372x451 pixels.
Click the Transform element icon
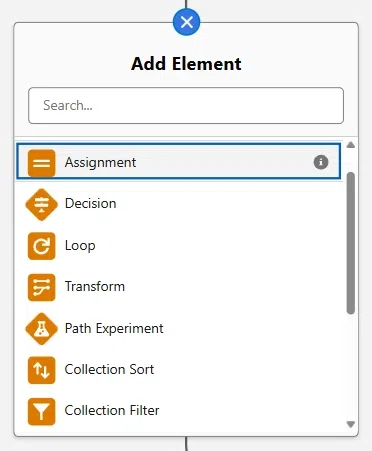click(41, 287)
